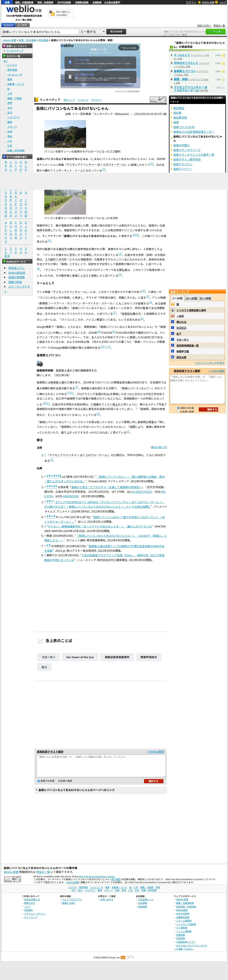Screen dimensions: 228x980
Task: Expand the 自動車・バイク category tree node
Action: click(5, 84)
